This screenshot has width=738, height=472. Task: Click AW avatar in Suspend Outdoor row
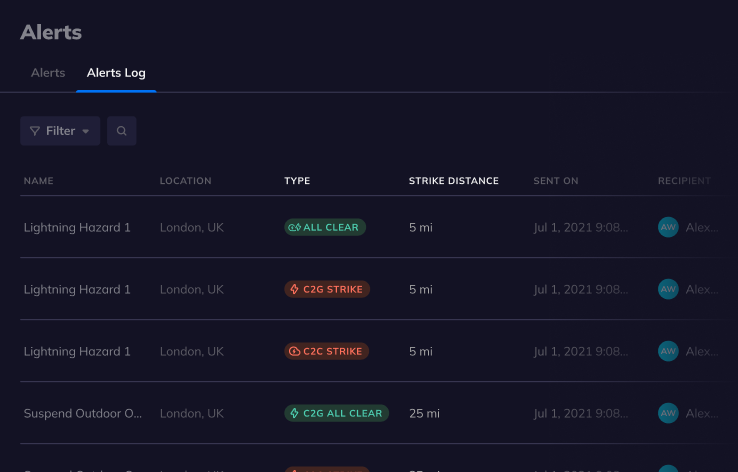(x=668, y=413)
